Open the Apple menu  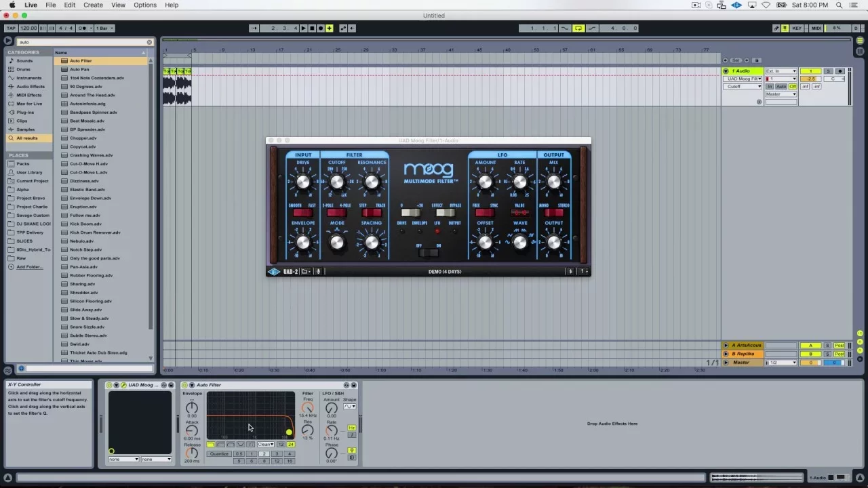pyautogui.click(x=12, y=5)
